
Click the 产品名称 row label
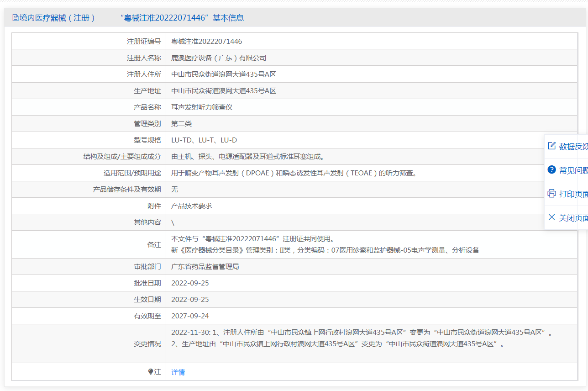[x=147, y=107]
